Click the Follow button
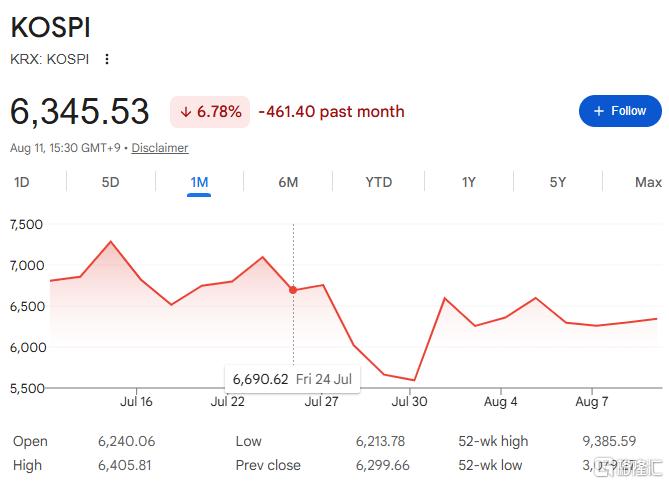 (620, 111)
